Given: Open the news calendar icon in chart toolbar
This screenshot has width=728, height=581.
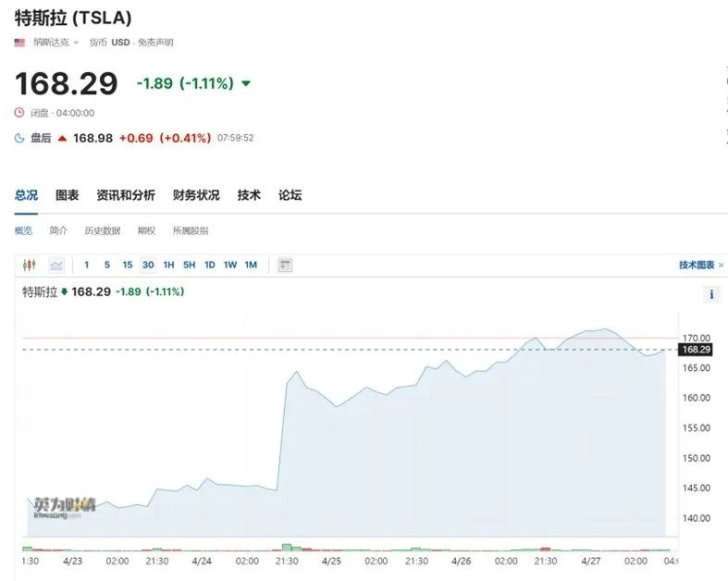Looking at the screenshot, I should [x=285, y=266].
